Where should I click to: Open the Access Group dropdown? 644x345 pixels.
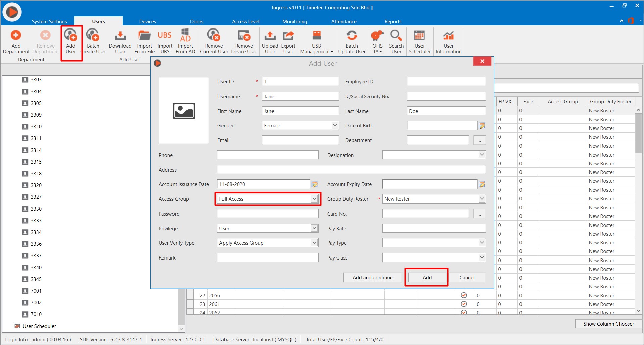click(314, 199)
